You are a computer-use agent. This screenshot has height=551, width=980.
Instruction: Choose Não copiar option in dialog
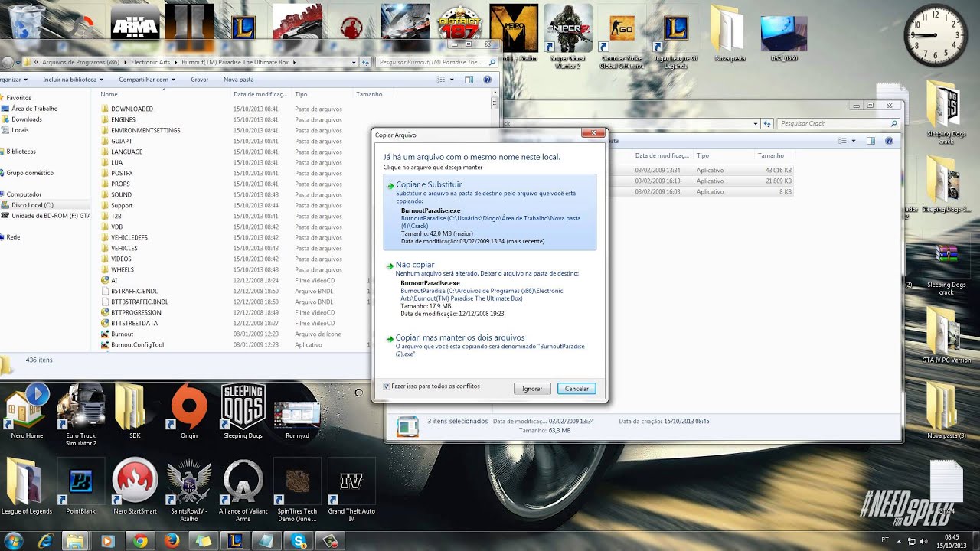pos(490,290)
